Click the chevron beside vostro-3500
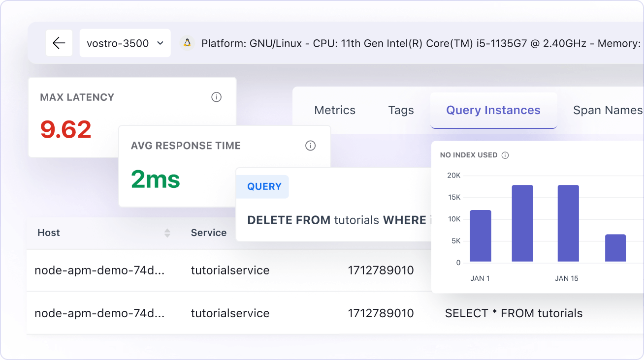The width and height of the screenshot is (644, 360). tap(160, 43)
